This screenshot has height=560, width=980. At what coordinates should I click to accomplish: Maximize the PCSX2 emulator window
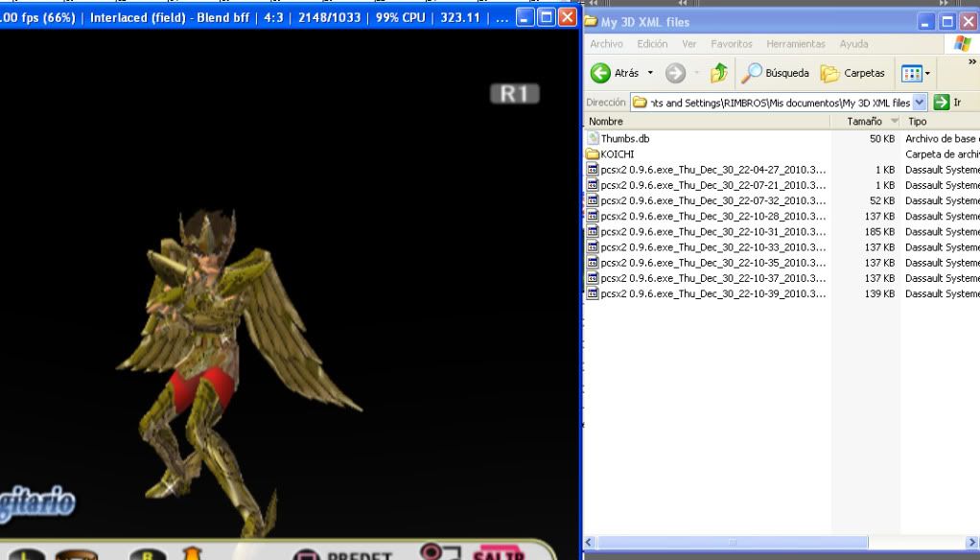pyautogui.click(x=547, y=17)
